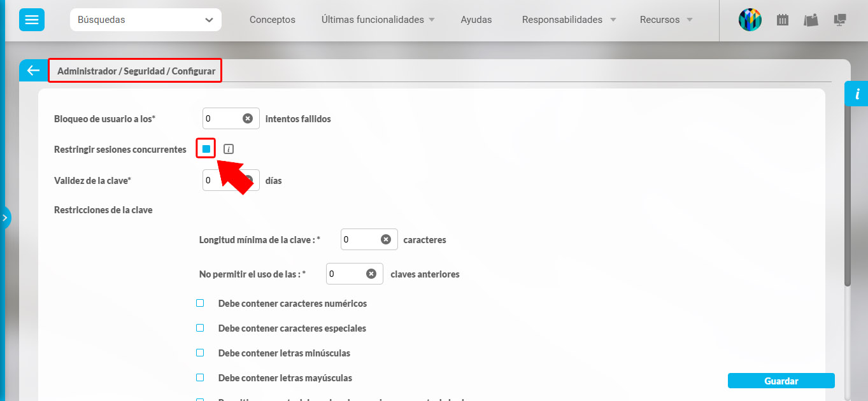Click the Guardar button
The width and height of the screenshot is (868, 401).
coord(781,380)
